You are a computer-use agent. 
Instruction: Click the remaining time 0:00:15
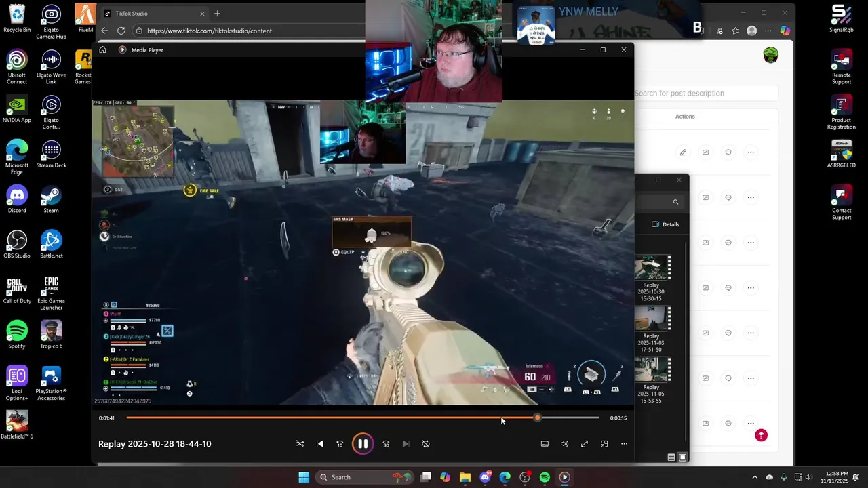point(618,418)
